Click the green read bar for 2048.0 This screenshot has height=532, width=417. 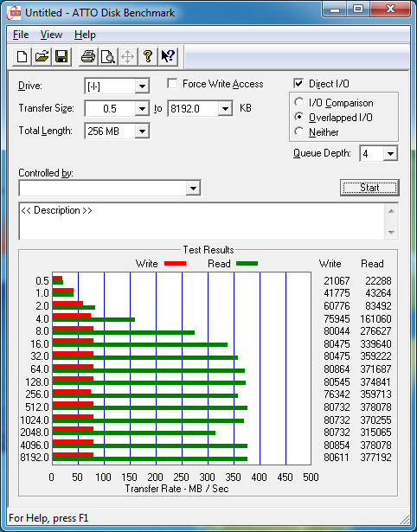tap(134, 433)
